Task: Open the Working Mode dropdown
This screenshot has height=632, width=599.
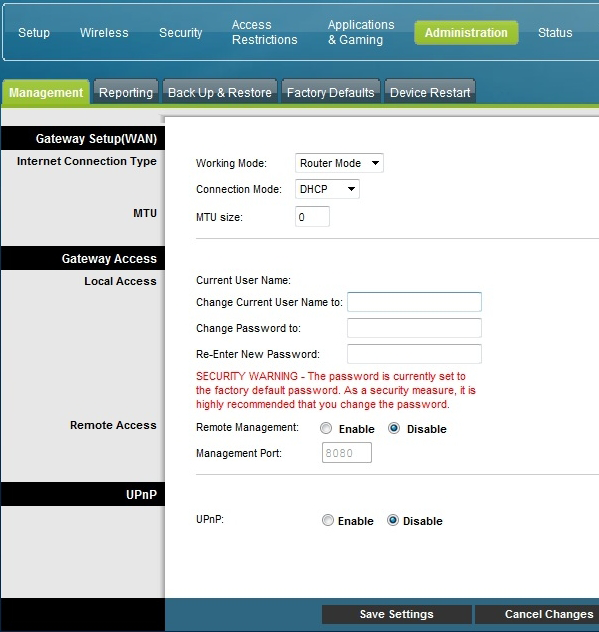Action: pyautogui.click(x=339, y=163)
